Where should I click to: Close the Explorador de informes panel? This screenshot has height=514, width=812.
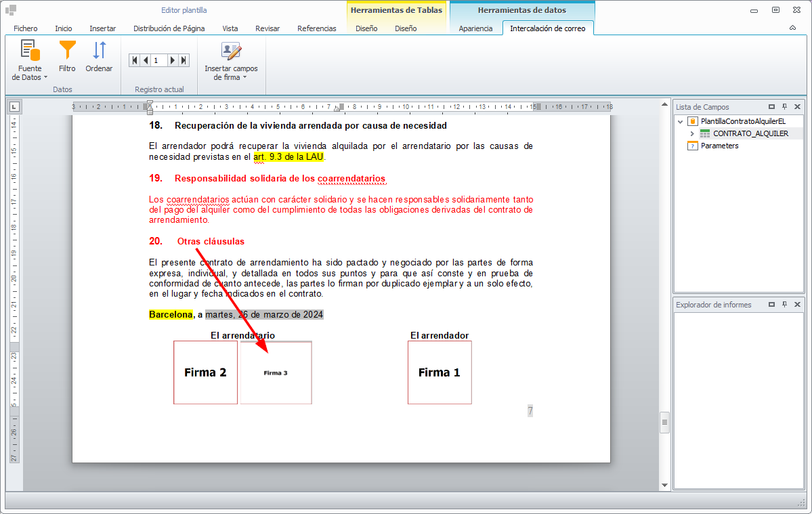point(797,305)
